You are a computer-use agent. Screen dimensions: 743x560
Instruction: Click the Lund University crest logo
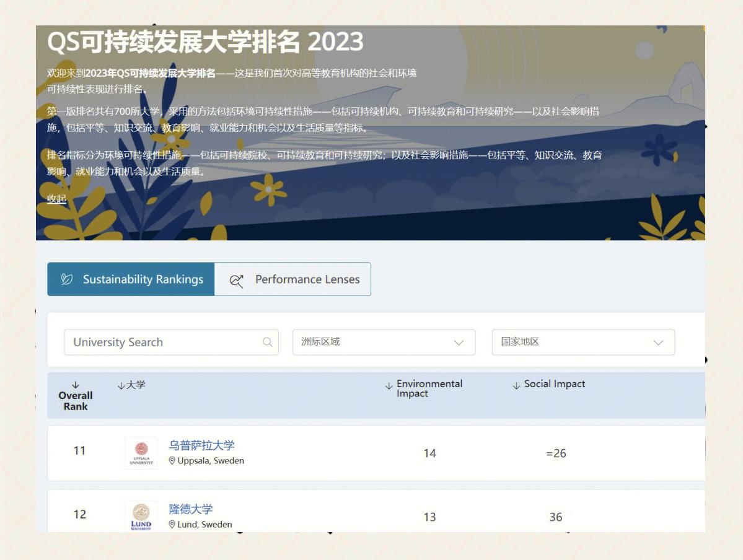142,515
